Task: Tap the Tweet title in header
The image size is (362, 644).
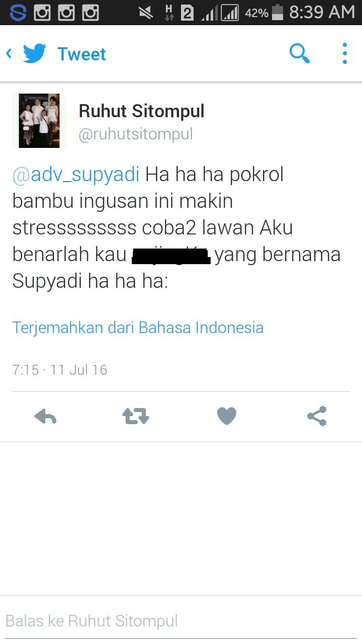Action: pyautogui.click(x=81, y=54)
